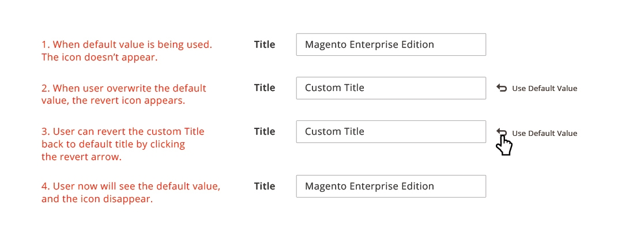
Task: Click the revert arrow under the hand cursor
Action: (501, 132)
